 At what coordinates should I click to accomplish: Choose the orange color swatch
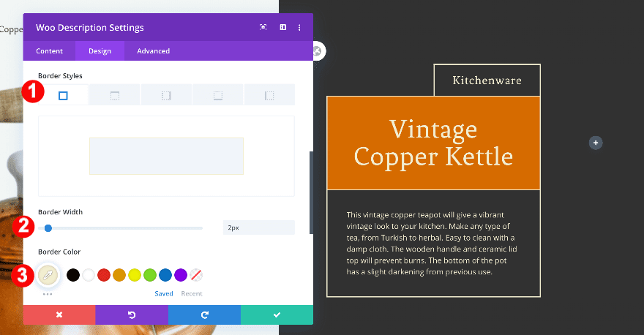pos(119,275)
